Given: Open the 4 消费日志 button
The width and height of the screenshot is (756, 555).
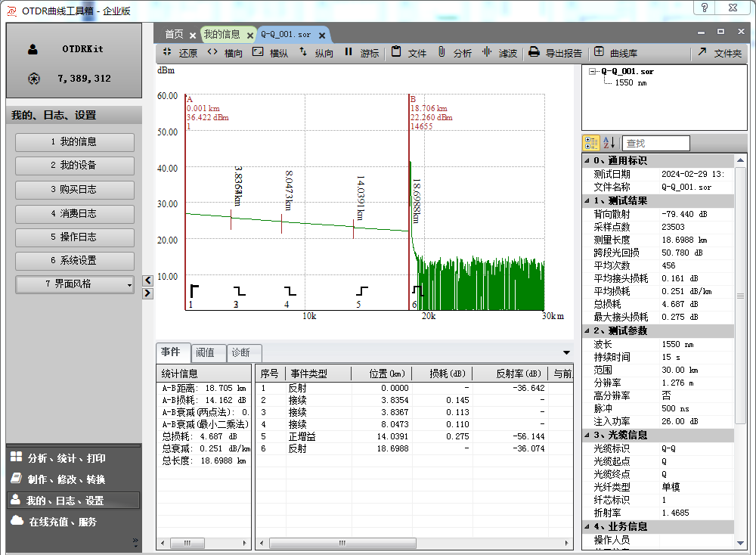Looking at the screenshot, I should (x=74, y=213).
